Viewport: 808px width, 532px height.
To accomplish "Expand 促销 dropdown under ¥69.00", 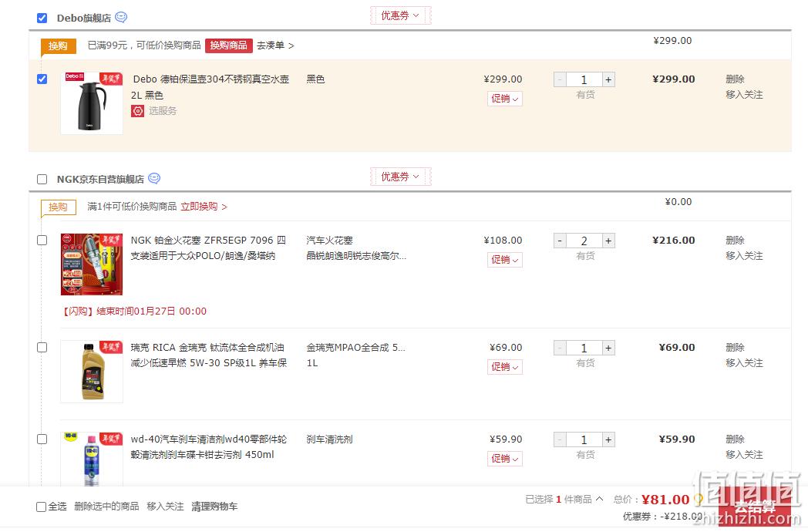I will (505, 367).
